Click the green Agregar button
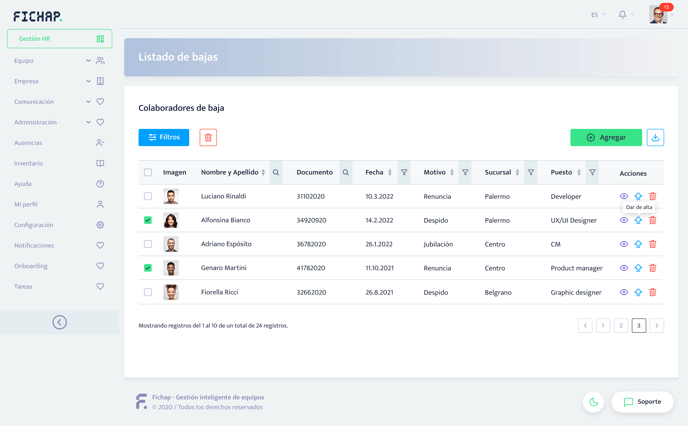The height and width of the screenshot is (426, 688). pos(606,137)
